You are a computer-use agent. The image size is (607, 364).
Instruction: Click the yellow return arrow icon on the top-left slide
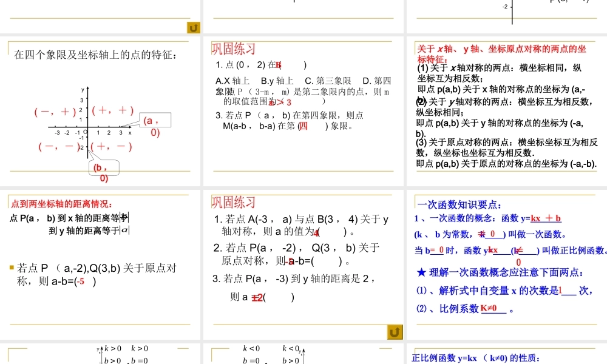pos(194,27)
